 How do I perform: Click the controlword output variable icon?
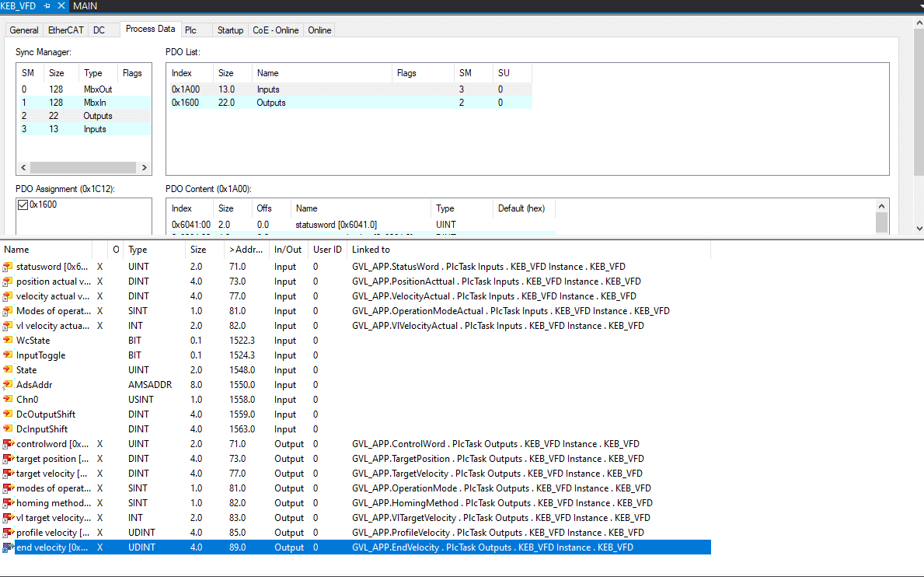click(x=9, y=444)
